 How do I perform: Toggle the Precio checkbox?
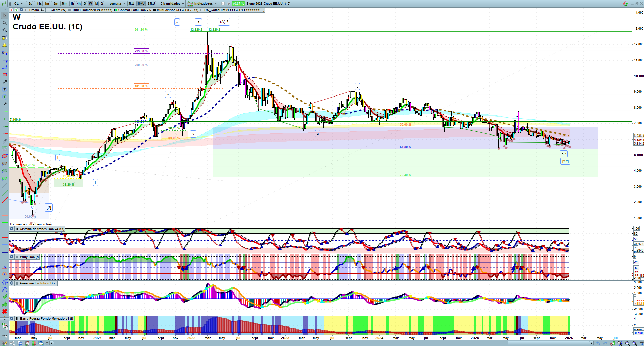point(27,10)
